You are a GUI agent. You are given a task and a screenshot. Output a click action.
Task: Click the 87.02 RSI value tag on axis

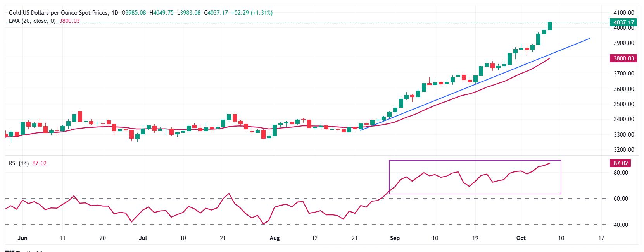[x=620, y=163]
